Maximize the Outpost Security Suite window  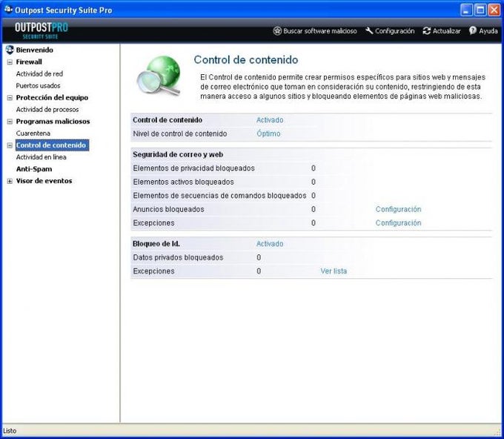coord(480,10)
